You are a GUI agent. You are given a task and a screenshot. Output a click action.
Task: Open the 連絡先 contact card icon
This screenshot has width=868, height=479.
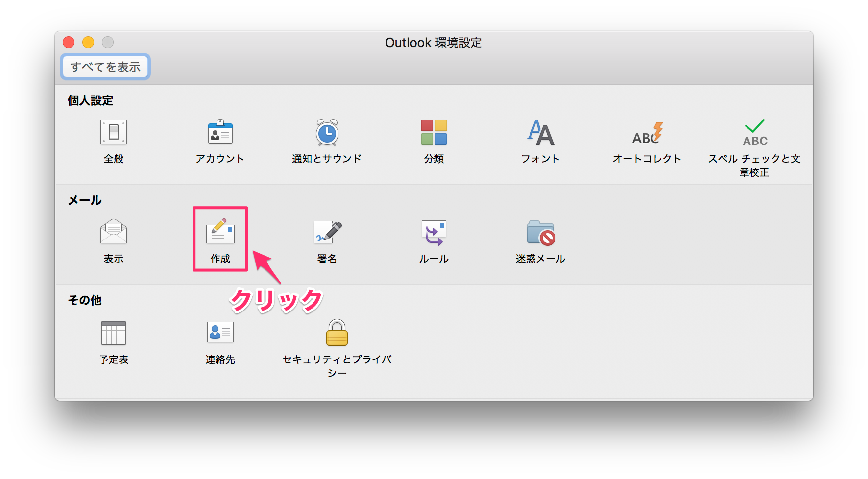point(220,332)
